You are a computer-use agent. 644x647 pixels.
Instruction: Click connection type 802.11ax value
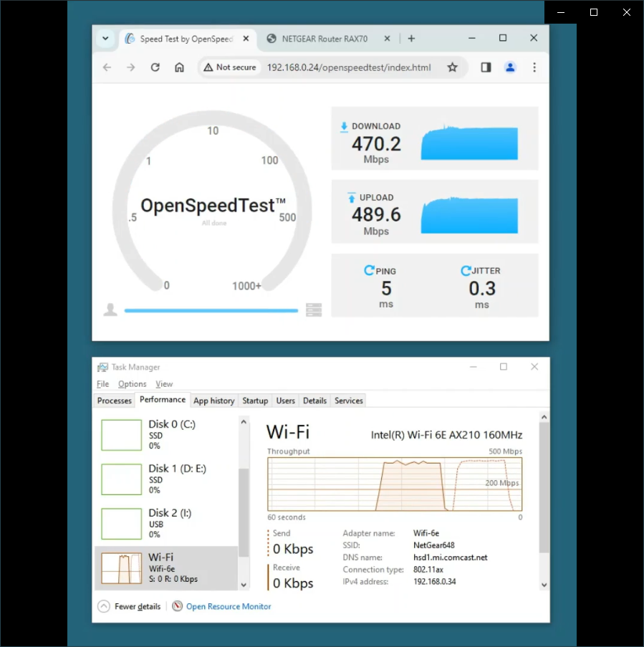428,570
